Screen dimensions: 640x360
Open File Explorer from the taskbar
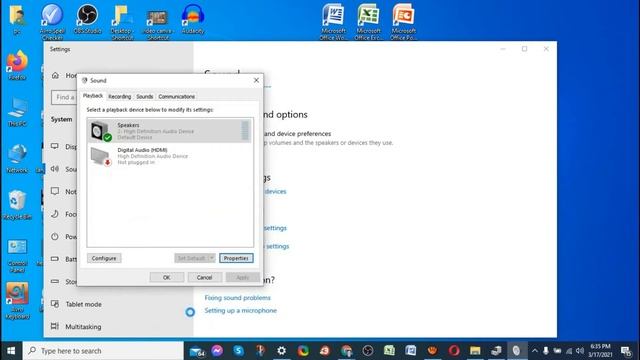coord(475,351)
